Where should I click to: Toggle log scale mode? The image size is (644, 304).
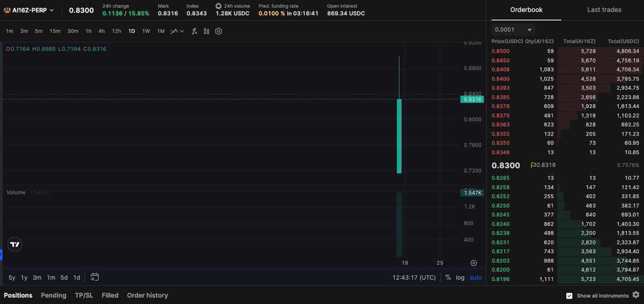tap(460, 278)
